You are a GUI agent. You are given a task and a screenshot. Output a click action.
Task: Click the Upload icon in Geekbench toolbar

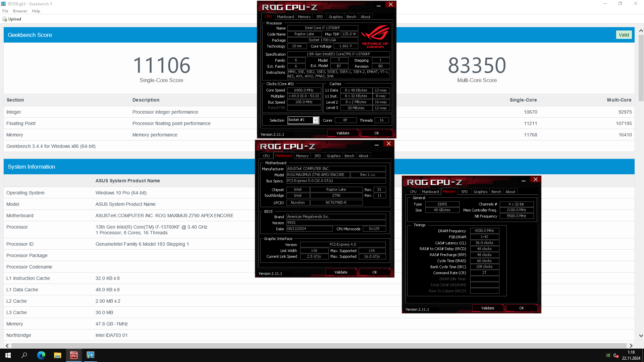(5, 19)
